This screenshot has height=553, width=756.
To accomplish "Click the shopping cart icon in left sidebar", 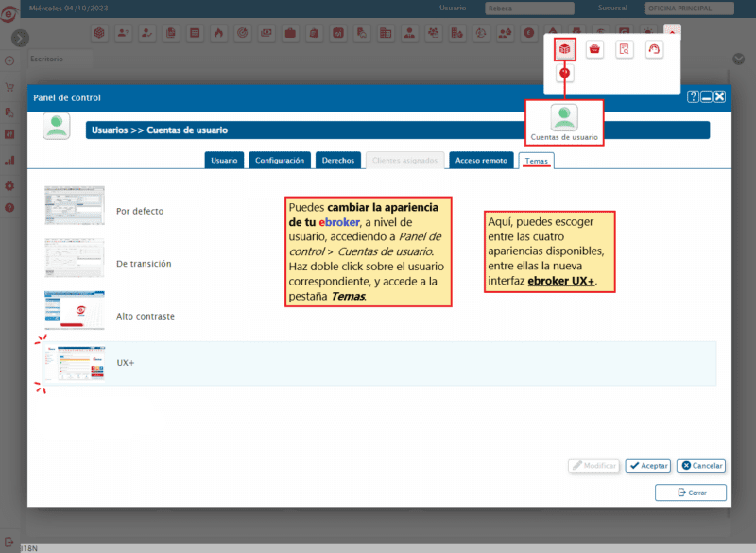I will pos(9,87).
